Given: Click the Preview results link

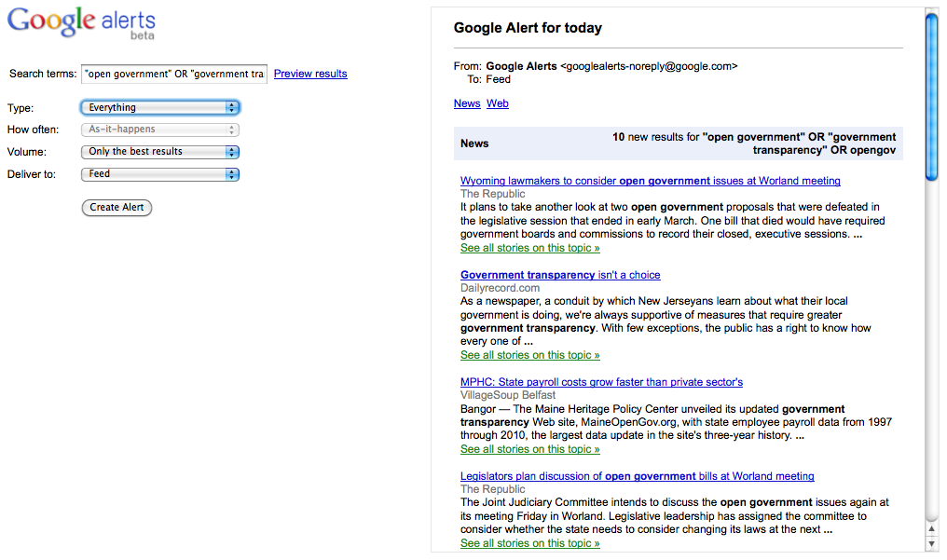Looking at the screenshot, I should pos(310,74).
